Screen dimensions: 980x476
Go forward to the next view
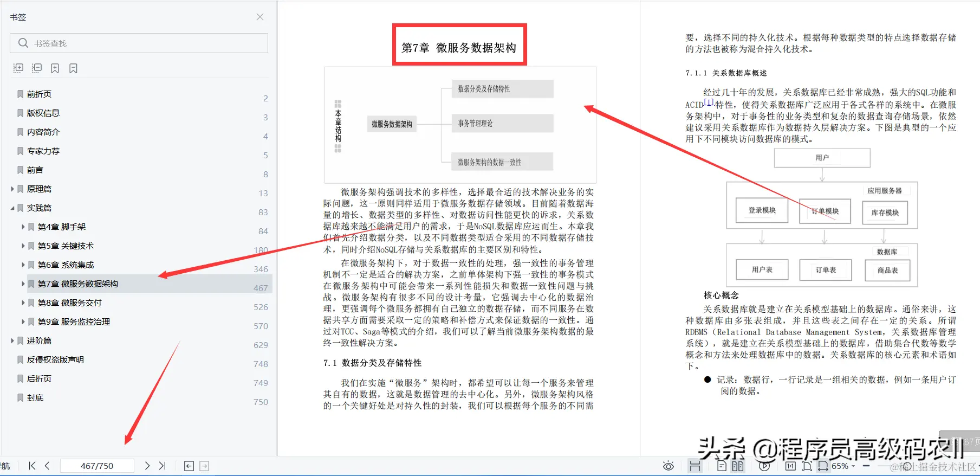point(204,466)
